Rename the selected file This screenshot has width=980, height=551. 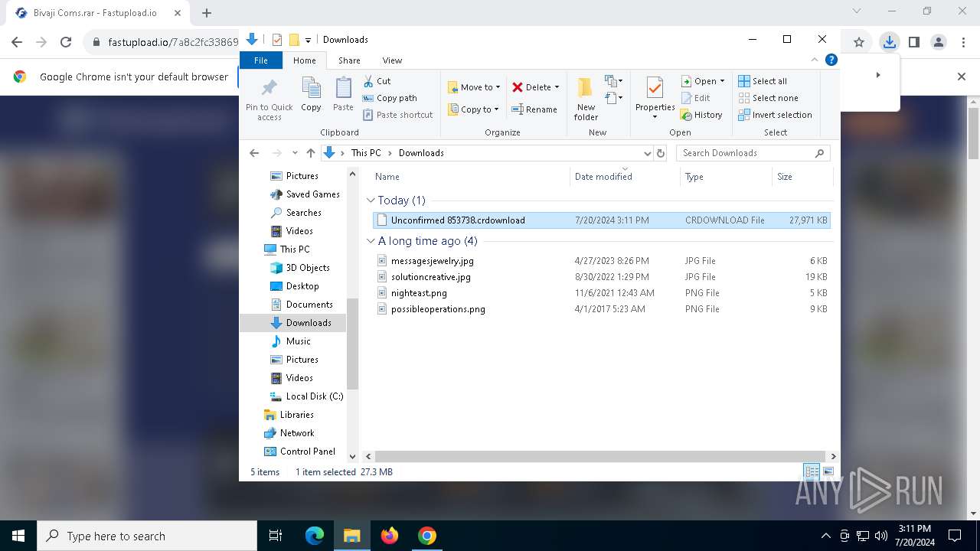click(x=534, y=109)
